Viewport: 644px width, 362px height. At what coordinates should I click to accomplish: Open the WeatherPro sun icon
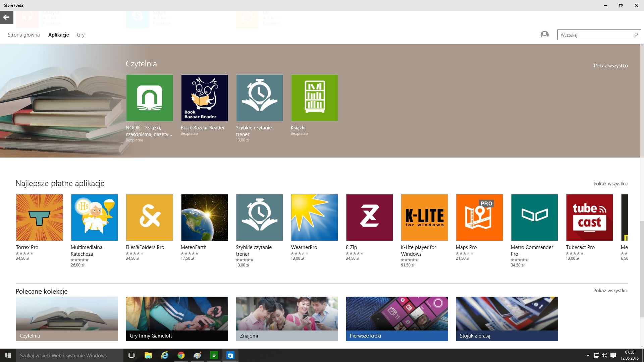tap(315, 218)
